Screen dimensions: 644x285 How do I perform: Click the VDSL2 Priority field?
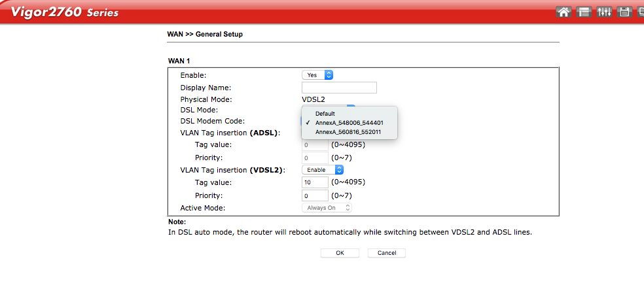315,195
